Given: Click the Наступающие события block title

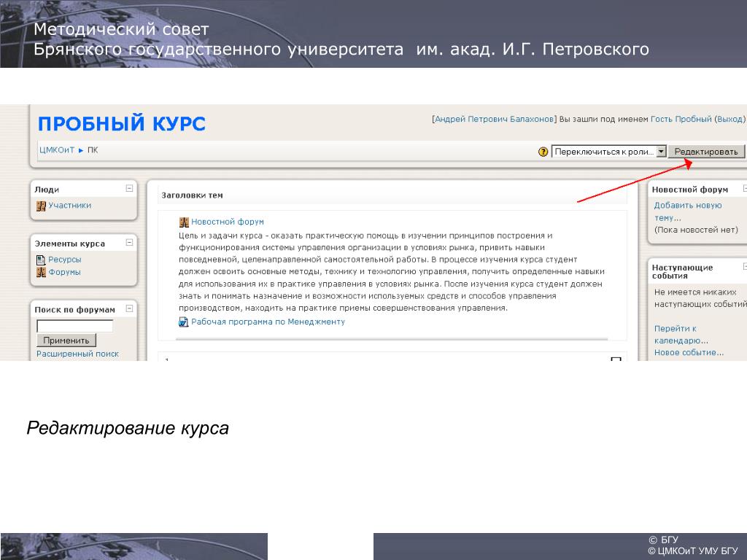Looking at the screenshot, I should click(x=682, y=271).
